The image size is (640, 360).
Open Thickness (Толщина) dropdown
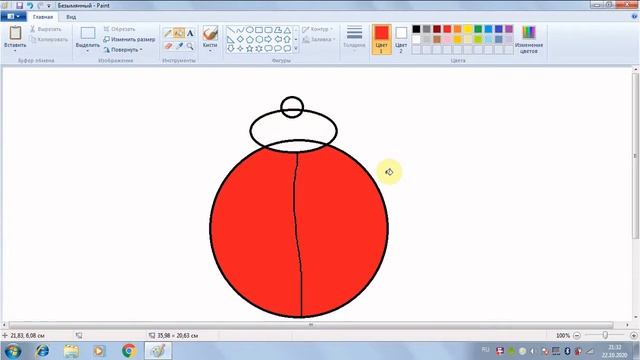click(354, 38)
